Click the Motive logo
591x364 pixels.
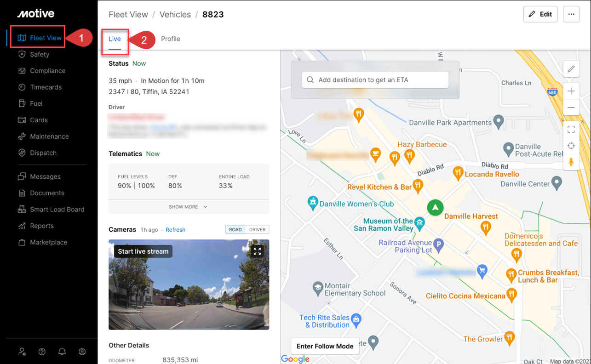tap(36, 14)
